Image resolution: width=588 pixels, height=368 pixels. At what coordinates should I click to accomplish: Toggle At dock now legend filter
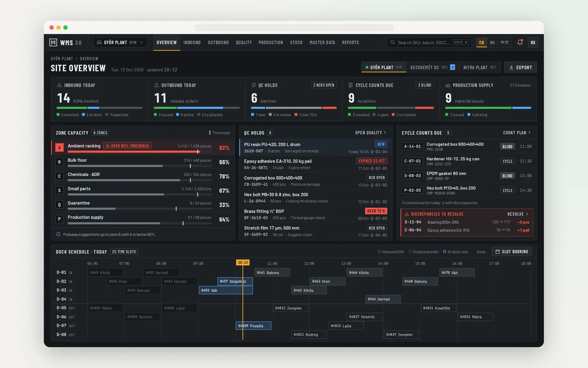[x=455, y=252]
